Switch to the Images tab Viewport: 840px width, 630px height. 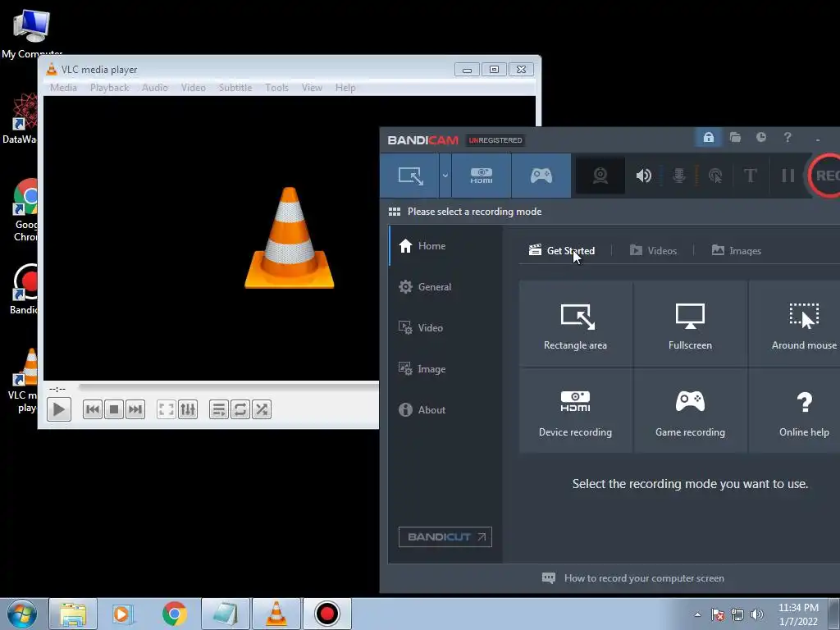click(x=736, y=251)
